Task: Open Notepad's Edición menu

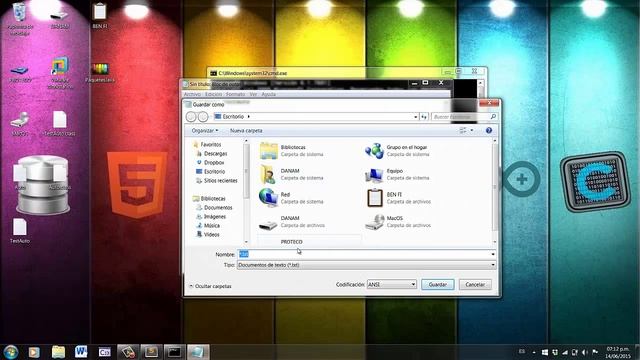Action: tap(213, 94)
